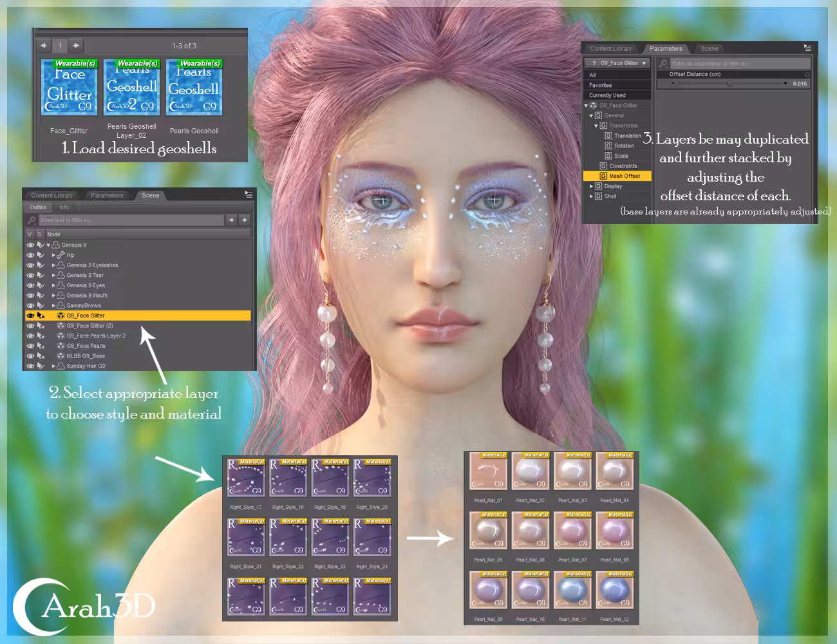This screenshot has height=644, width=837.
Task: Adjust the Offset Distance slider
Action: tap(729, 84)
